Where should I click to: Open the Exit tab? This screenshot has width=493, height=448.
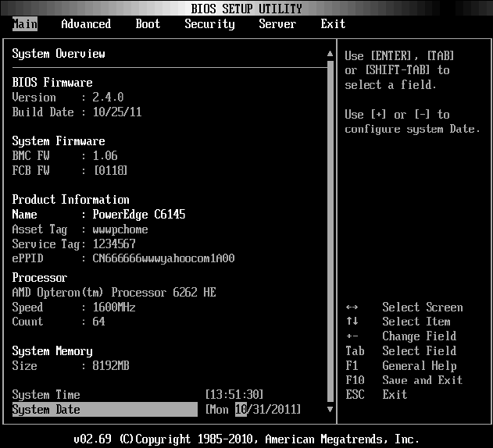[333, 24]
